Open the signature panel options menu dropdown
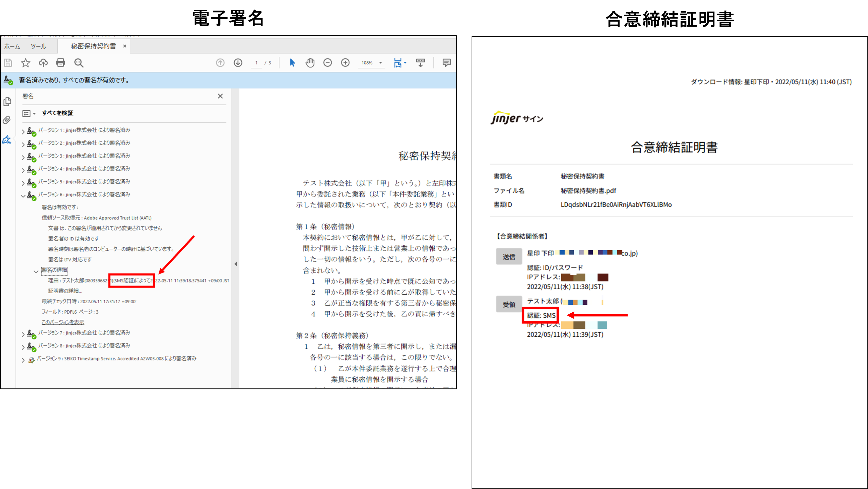This screenshot has width=868, height=489. tap(29, 114)
